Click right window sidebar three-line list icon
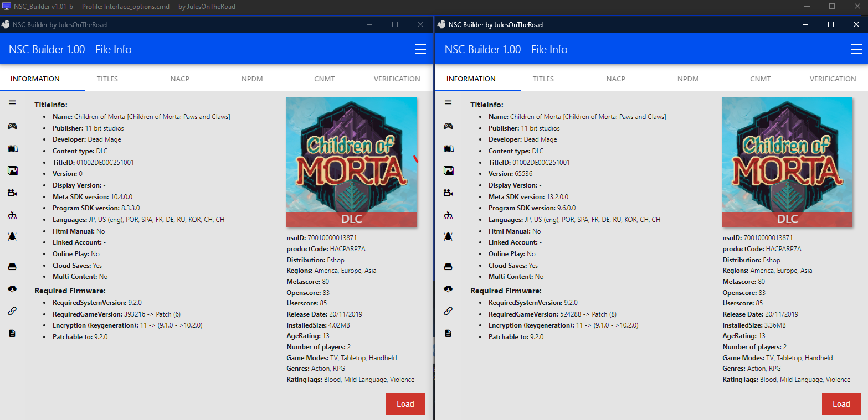This screenshot has height=420, width=868. (x=448, y=102)
